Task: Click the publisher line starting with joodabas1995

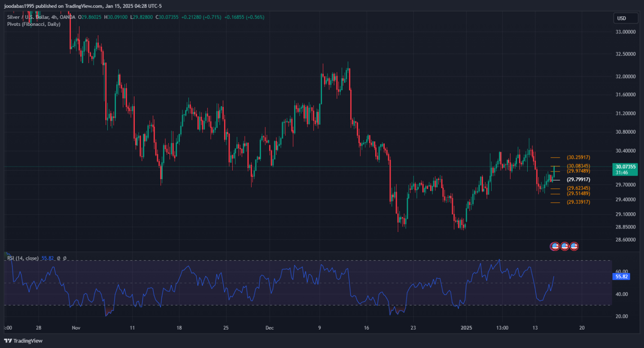Action: point(83,6)
